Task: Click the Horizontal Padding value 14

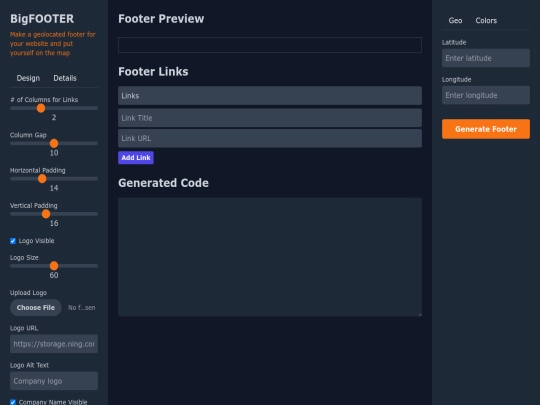Action: click(54, 188)
